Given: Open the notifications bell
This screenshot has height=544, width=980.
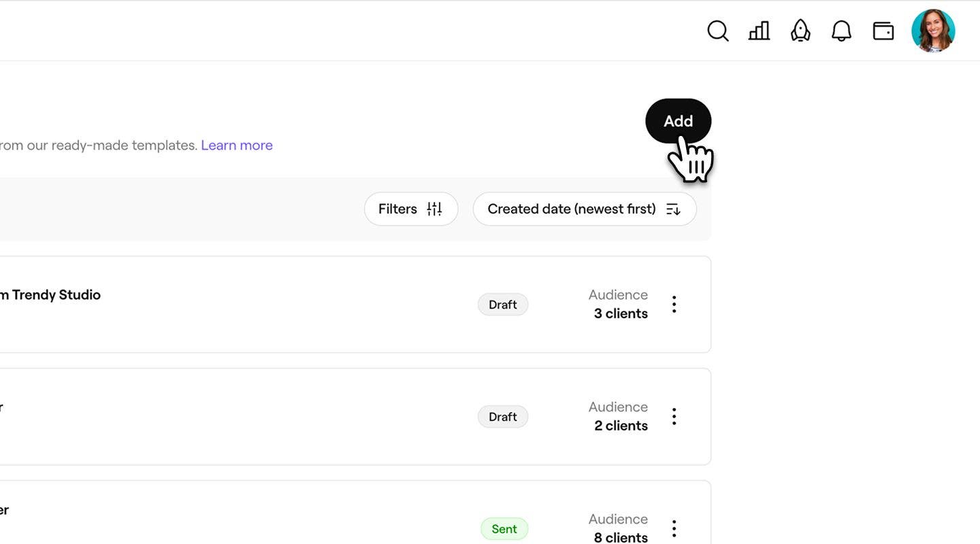Looking at the screenshot, I should (x=842, y=31).
